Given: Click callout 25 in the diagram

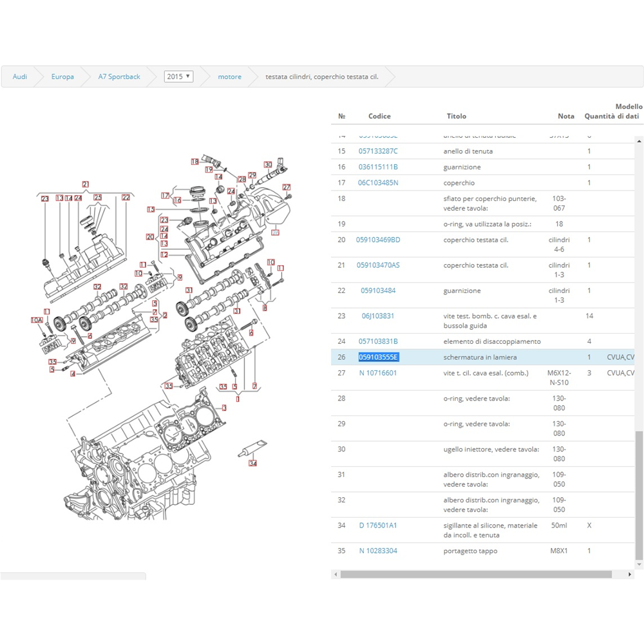Looking at the screenshot, I should pyautogui.click(x=98, y=198).
